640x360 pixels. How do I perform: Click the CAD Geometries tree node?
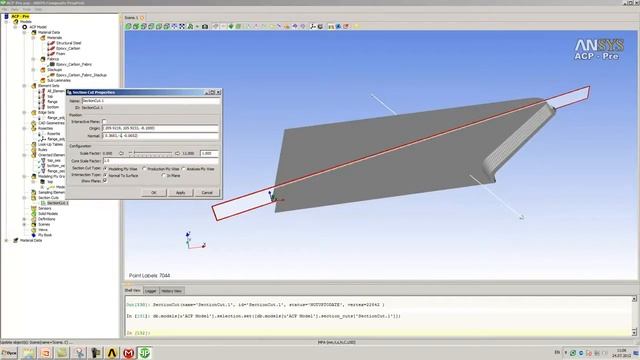[51, 123]
